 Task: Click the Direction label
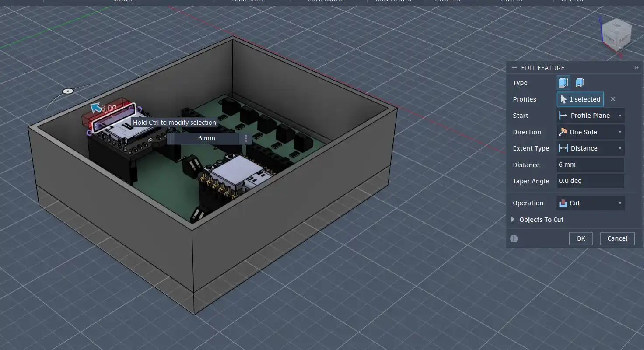click(x=527, y=132)
